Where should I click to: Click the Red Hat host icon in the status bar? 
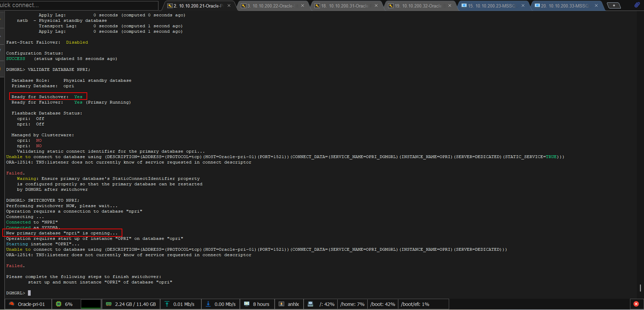click(x=12, y=304)
